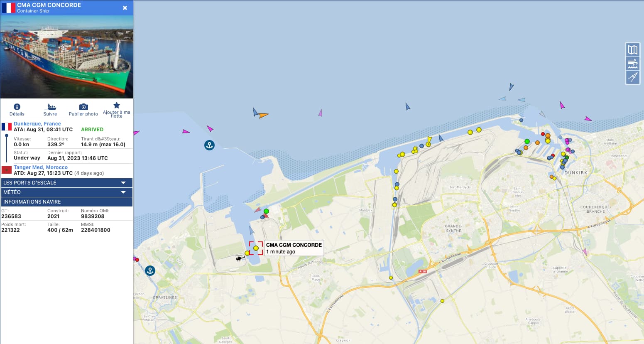Select the orange ship arrow offshore

[x=264, y=115]
